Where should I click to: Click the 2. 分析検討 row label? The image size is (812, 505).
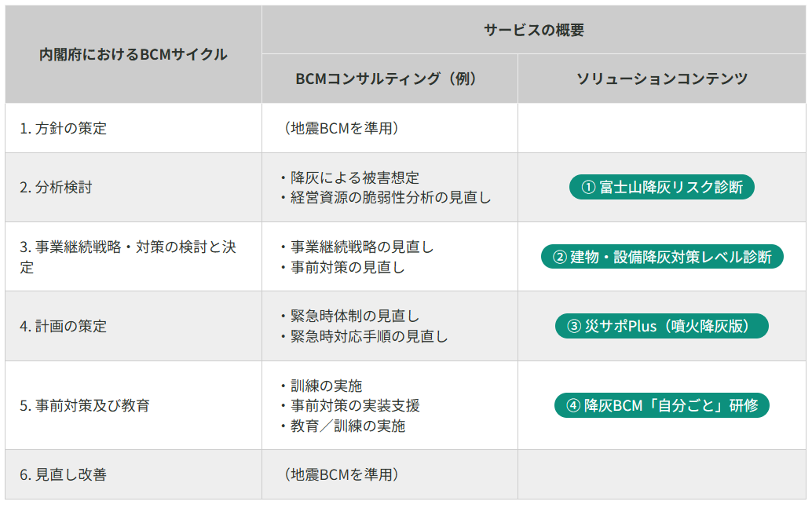coord(56,187)
